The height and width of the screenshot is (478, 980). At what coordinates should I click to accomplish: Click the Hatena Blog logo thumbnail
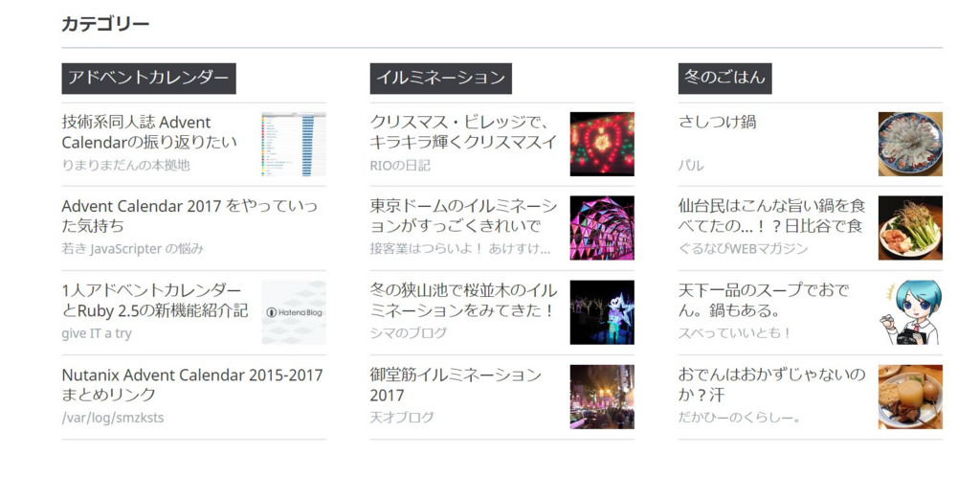coord(294,312)
